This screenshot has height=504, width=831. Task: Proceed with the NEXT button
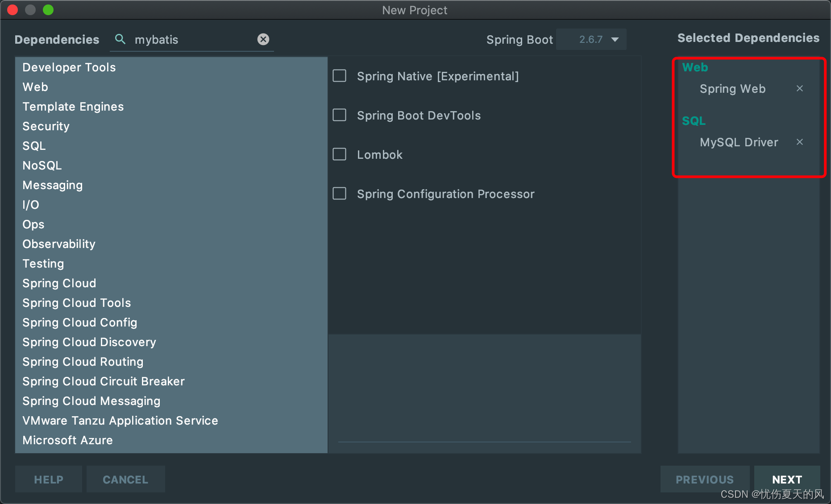click(x=787, y=479)
